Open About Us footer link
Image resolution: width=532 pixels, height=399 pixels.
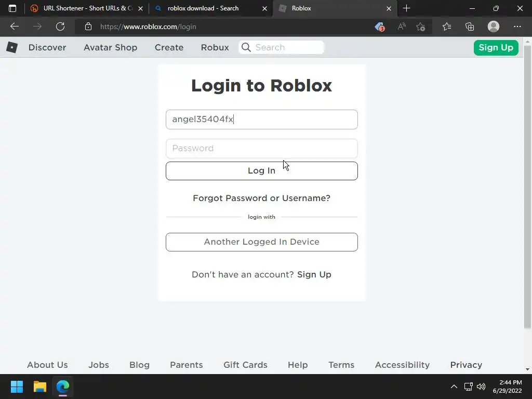(47, 365)
